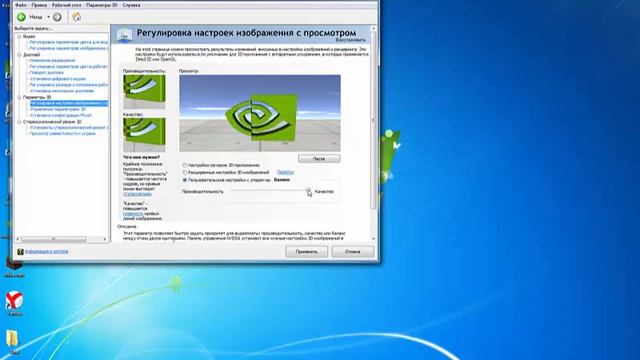Click the tree scrollbar right arrow
The height and width of the screenshot is (360, 640).
[105, 239]
